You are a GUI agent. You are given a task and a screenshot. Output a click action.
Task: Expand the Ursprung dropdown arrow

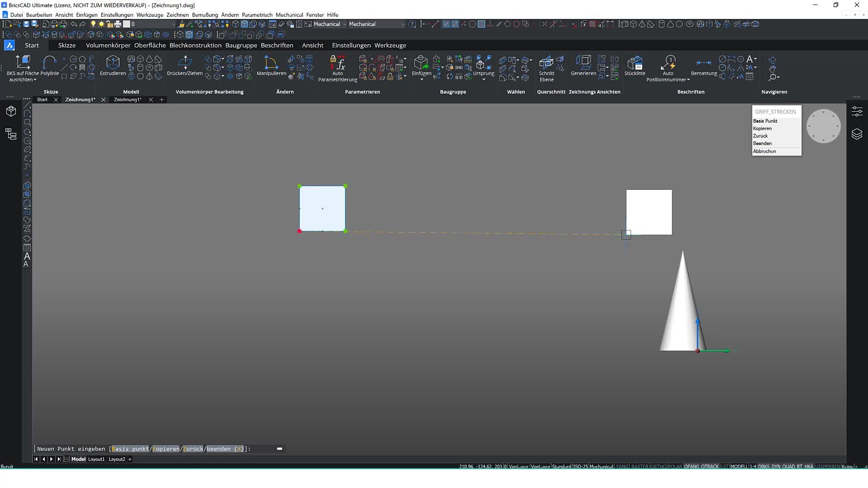pos(484,80)
